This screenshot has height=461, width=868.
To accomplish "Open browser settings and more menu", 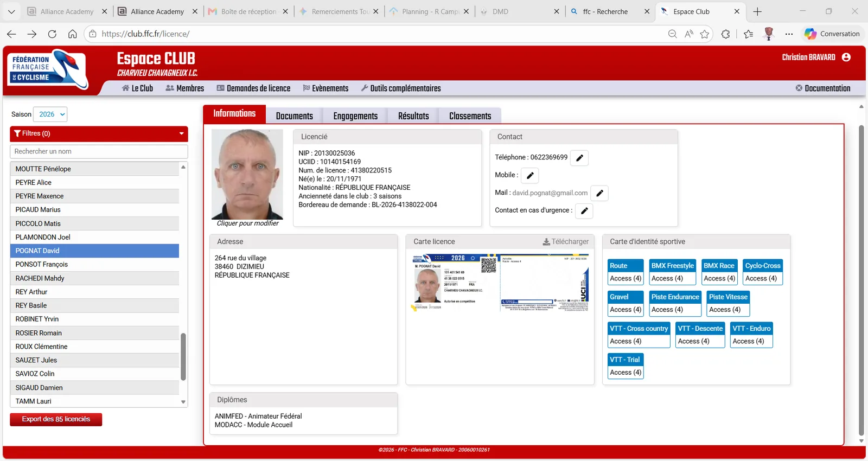I will [x=789, y=34].
